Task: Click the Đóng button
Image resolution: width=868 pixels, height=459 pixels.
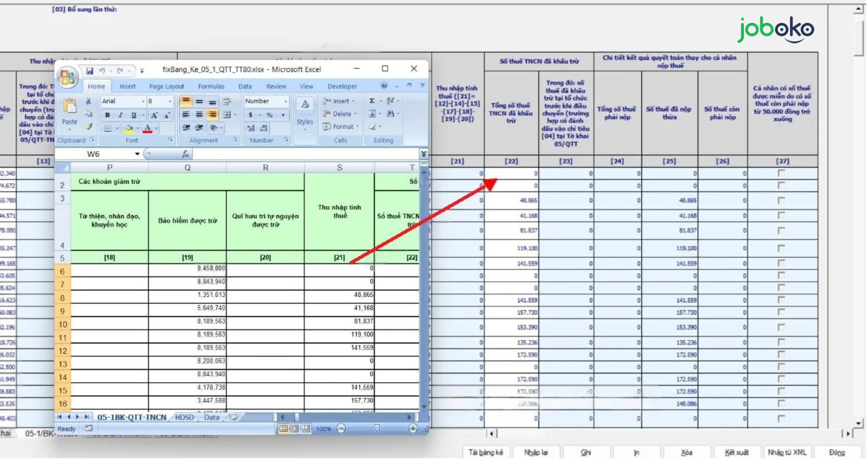Action: pos(837,452)
